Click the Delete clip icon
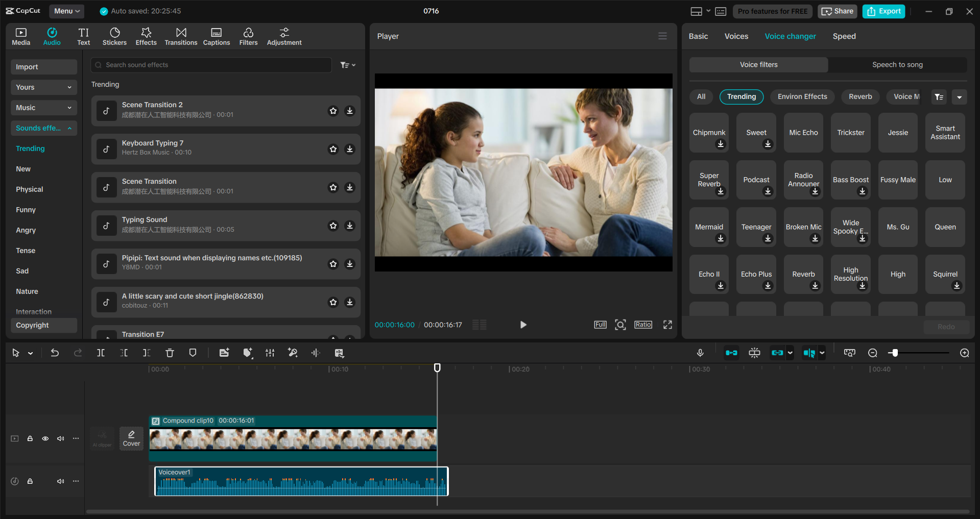980x519 pixels. (169, 352)
